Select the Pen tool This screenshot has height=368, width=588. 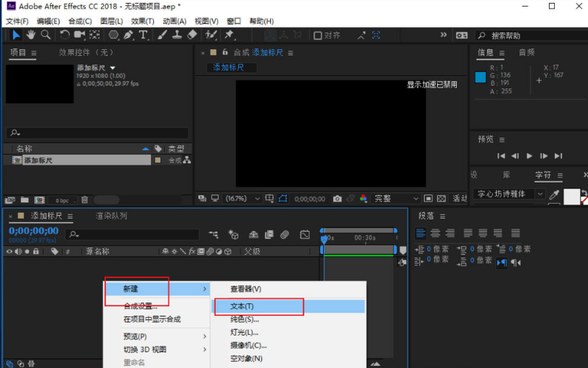[128, 35]
